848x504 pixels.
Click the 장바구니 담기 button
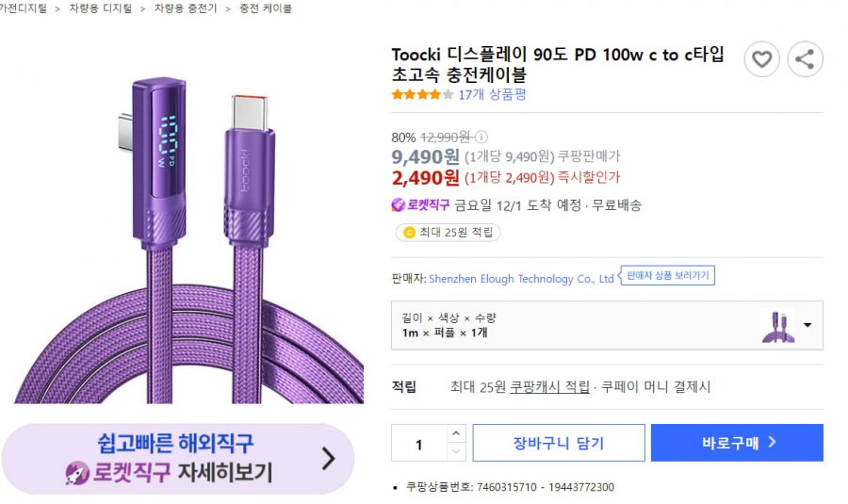559,443
